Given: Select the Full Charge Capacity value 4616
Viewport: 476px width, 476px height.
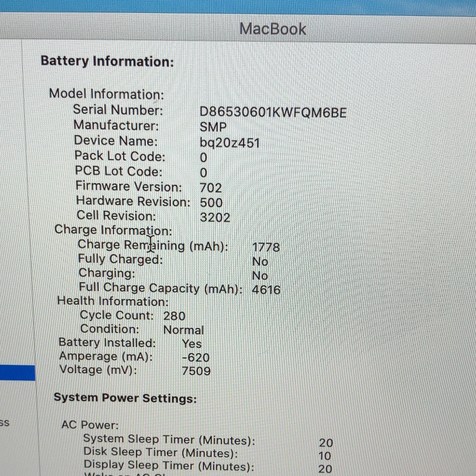Looking at the screenshot, I should coord(266,290).
